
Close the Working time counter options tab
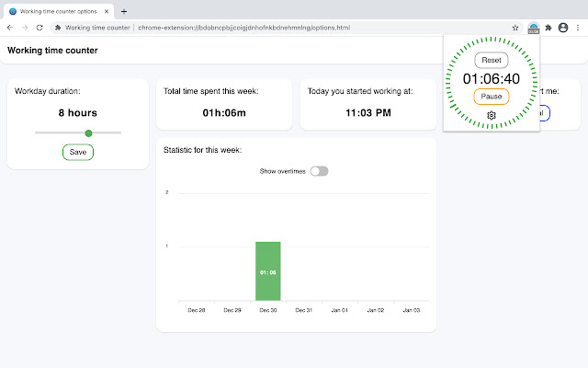point(107,11)
